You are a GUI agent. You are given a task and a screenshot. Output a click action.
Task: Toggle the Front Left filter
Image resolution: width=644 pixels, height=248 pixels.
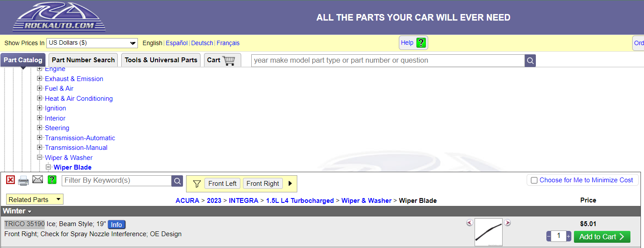222,184
